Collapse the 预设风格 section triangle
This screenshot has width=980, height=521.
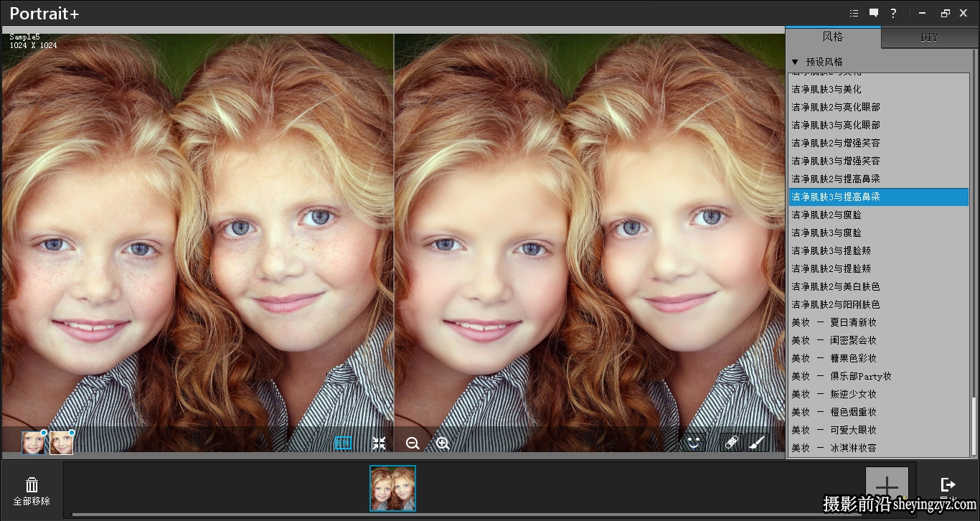pyautogui.click(x=795, y=62)
